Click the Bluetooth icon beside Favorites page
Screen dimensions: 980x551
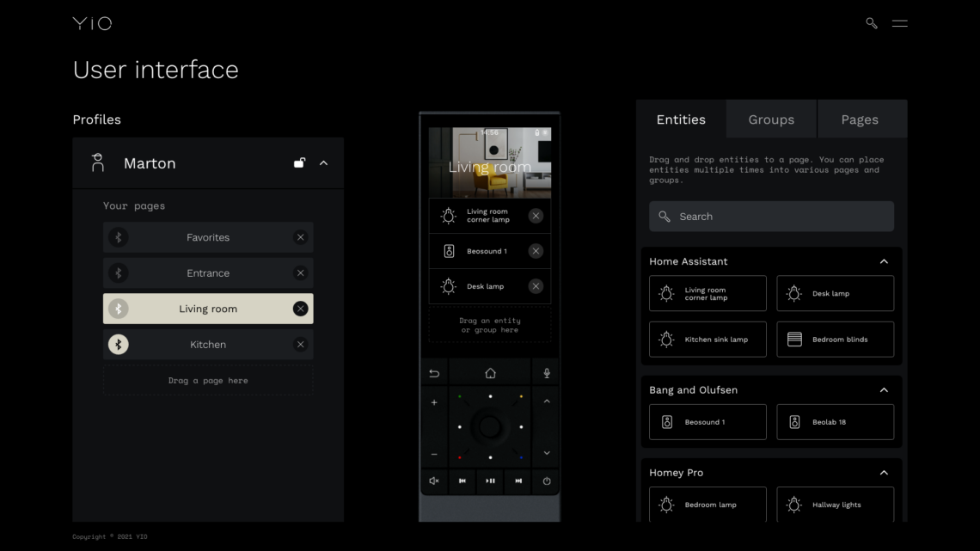pos(119,237)
